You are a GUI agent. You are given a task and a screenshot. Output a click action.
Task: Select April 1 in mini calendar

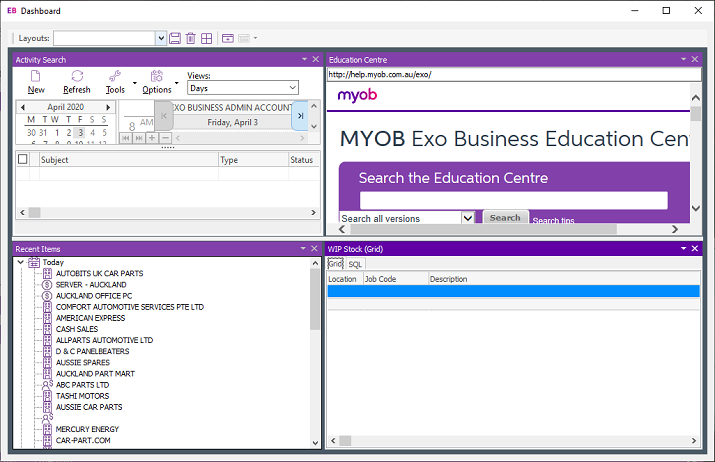point(57,133)
